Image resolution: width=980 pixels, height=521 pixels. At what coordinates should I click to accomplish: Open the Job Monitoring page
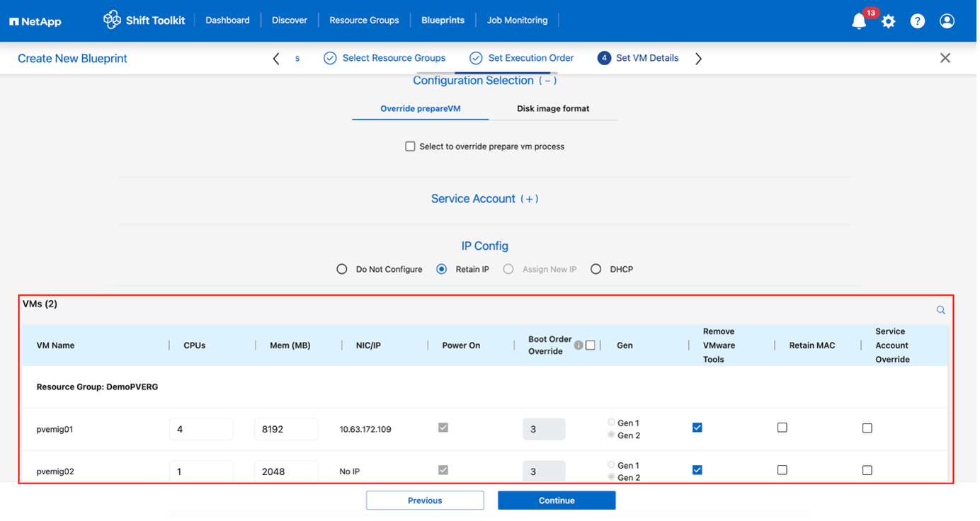[517, 20]
